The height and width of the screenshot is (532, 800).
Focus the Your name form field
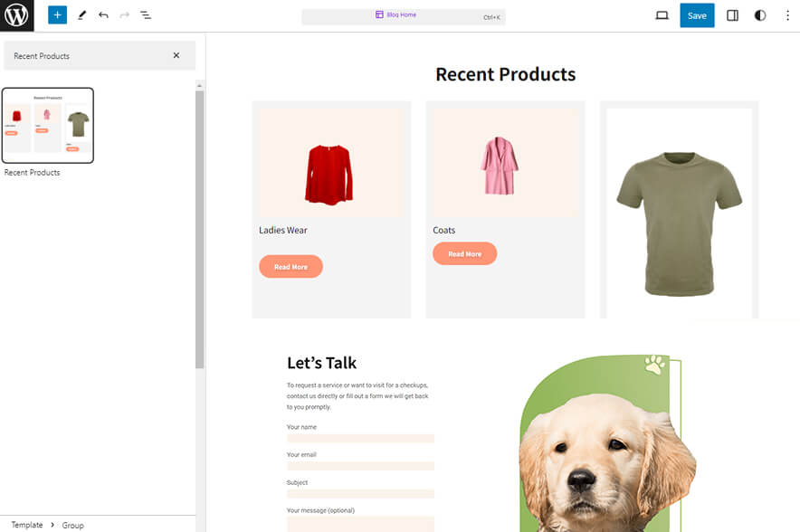pyautogui.click(x=360, y=438)
